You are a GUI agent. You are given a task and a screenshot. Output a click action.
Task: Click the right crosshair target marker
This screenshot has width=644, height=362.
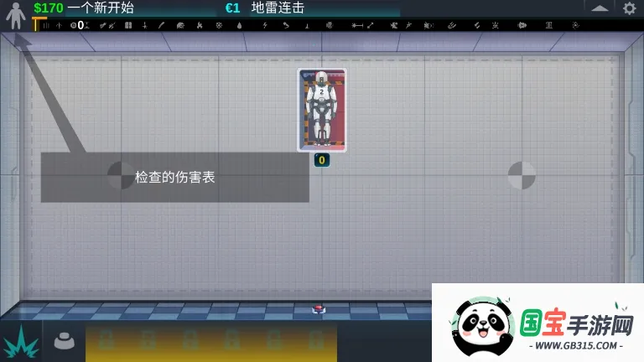pos(522,176)
